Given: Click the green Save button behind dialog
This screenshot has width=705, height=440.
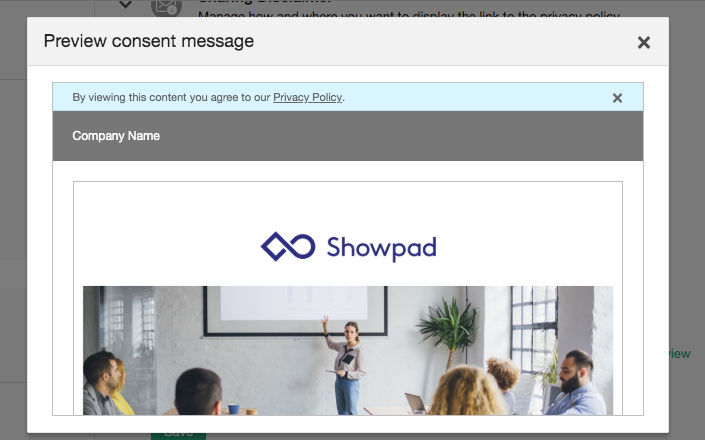Looking at the screenshot, I should 178,436.
